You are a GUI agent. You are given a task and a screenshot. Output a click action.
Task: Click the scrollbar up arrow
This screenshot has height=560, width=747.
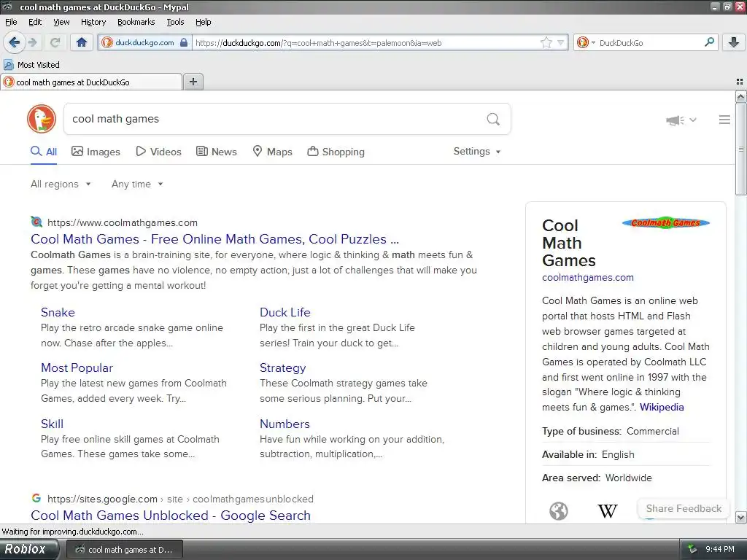click(x=740, y=97)
